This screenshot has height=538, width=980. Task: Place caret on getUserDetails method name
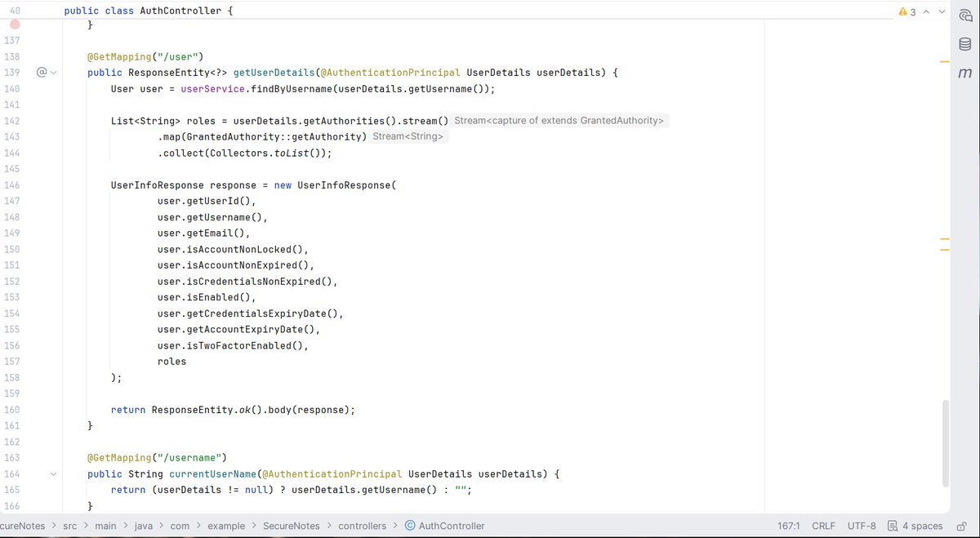[x=274, y=73]
